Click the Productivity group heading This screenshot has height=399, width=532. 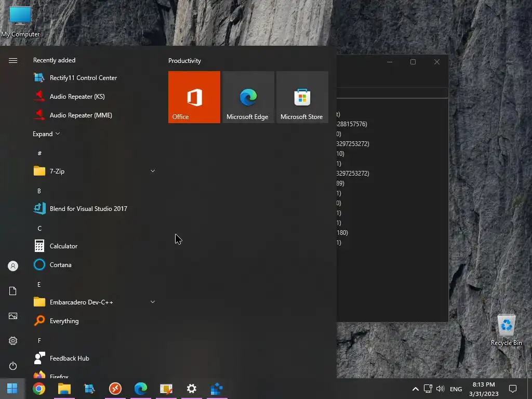pos(184,61)
